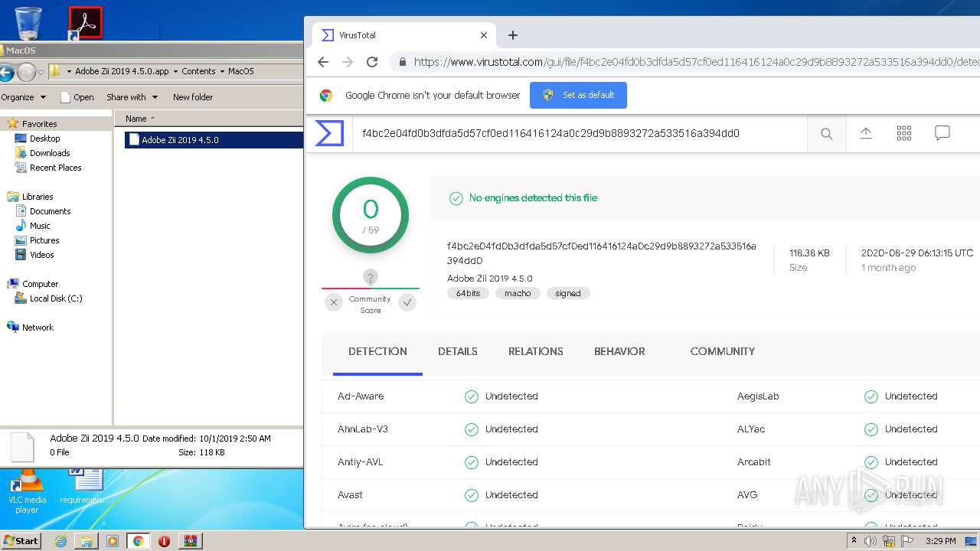This screenshot has width=980, height=551.
Task: Show hidden system tray icons
Action: [x=854, y=540]
